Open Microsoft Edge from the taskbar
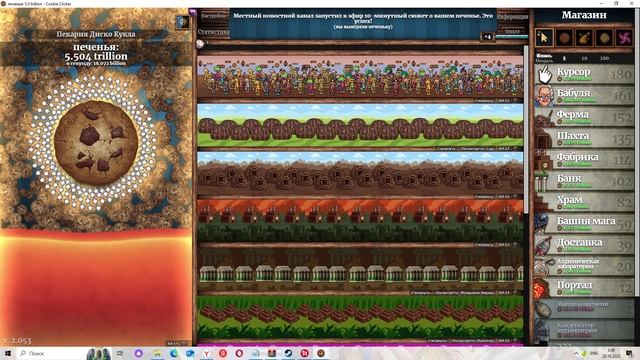This screenshot has width=640, height=360. [174, 353]
